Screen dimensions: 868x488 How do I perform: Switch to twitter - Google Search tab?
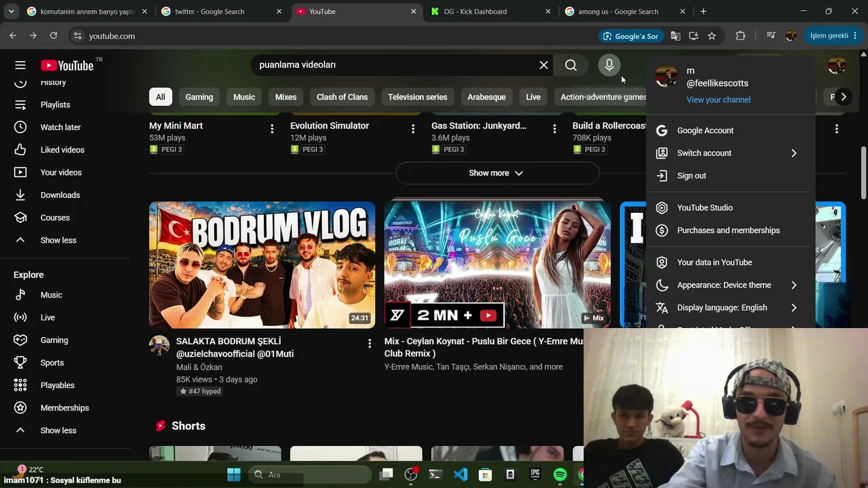pyautogui.click(x=221, y=12)
